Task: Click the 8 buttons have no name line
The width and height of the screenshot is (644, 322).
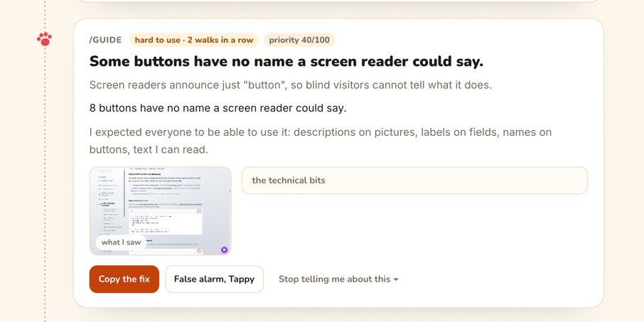Action: pyautogui.click(x=218, y=109)
